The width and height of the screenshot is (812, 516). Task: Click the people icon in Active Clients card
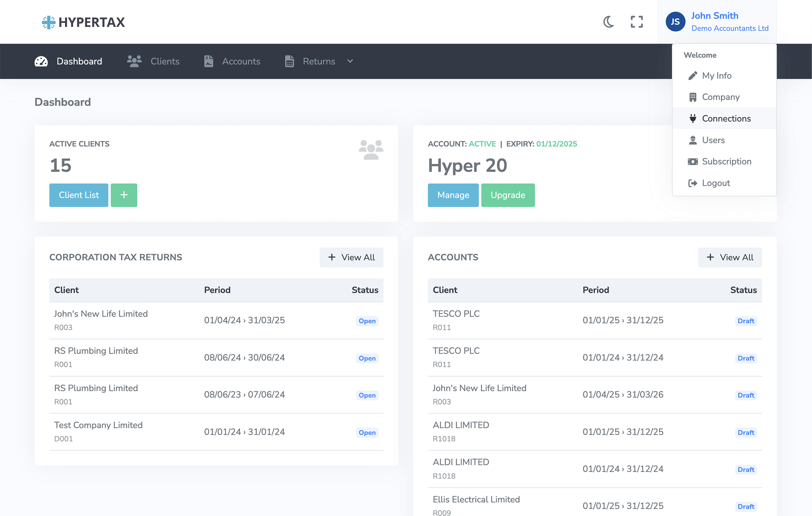click(x=371, y=150)
